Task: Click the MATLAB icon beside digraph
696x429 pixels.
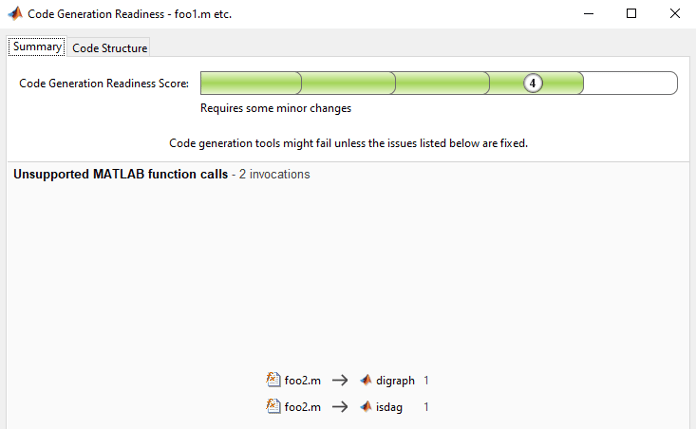Action: tap(366, 380)
